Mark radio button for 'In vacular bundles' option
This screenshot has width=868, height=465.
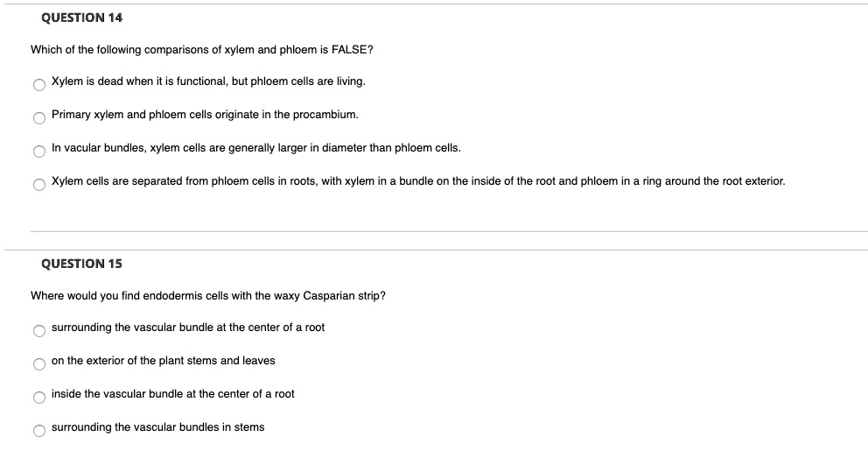click(x=39, y=151)
